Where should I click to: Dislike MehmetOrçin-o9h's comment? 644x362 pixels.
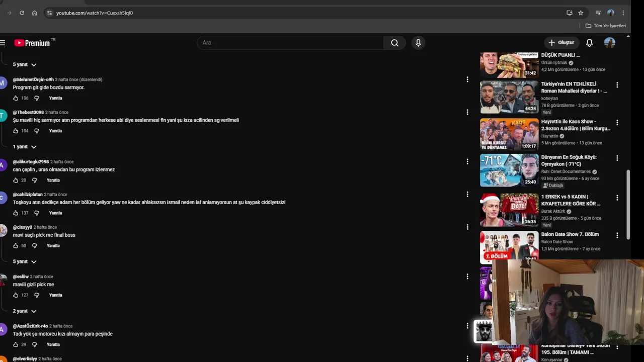coord(36,98)
